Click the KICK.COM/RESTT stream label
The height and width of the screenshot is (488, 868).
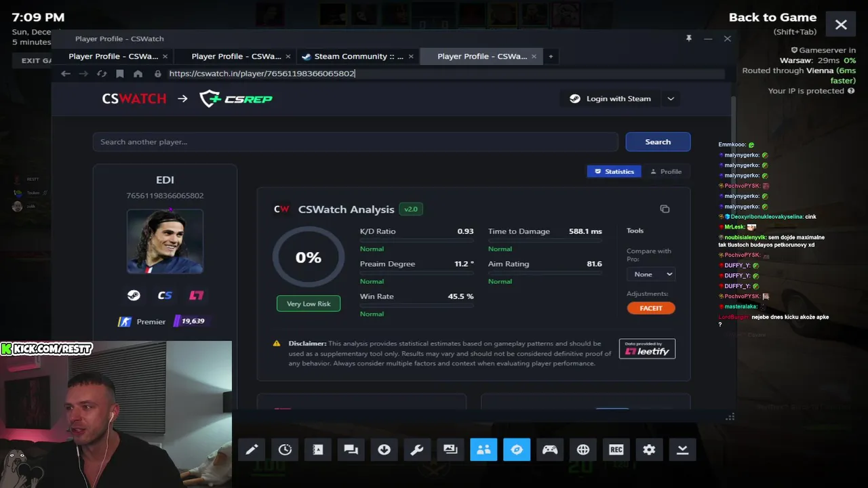click(x=47, y=349)
